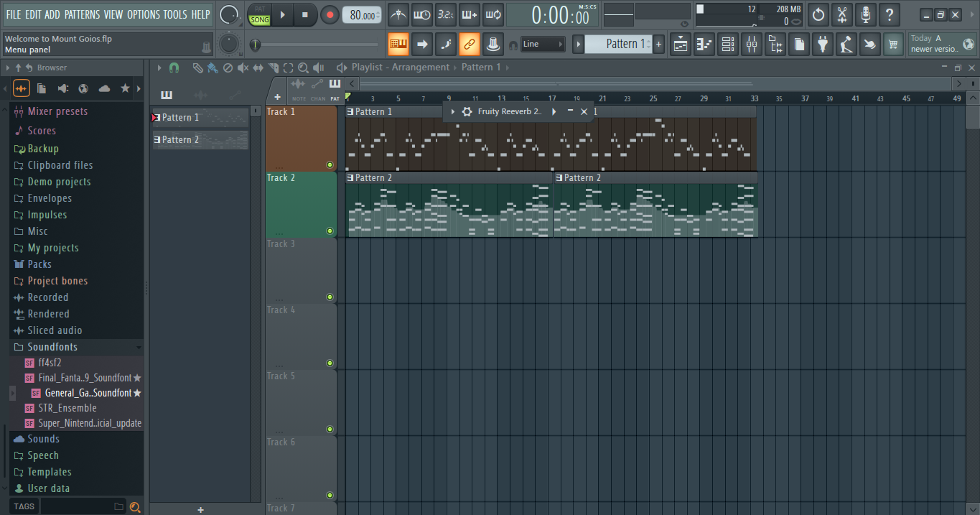Adjust the main pitch knob
This screenshot has width=980, height=515.
pos(228,44)
